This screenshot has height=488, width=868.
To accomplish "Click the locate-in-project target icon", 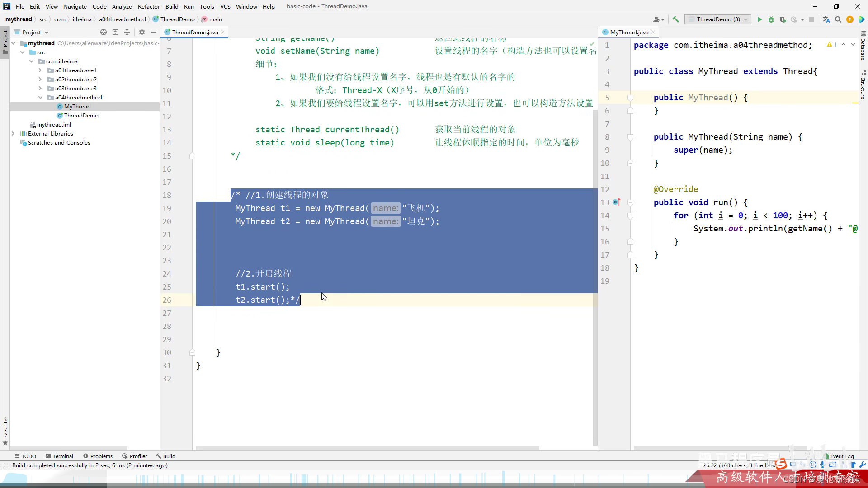I will [104, 32].
